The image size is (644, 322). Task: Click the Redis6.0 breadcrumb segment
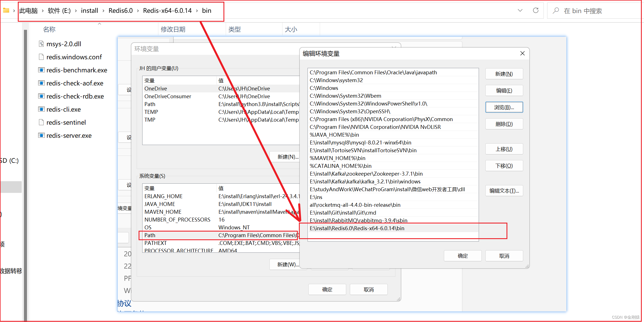[x=121, y=11]
